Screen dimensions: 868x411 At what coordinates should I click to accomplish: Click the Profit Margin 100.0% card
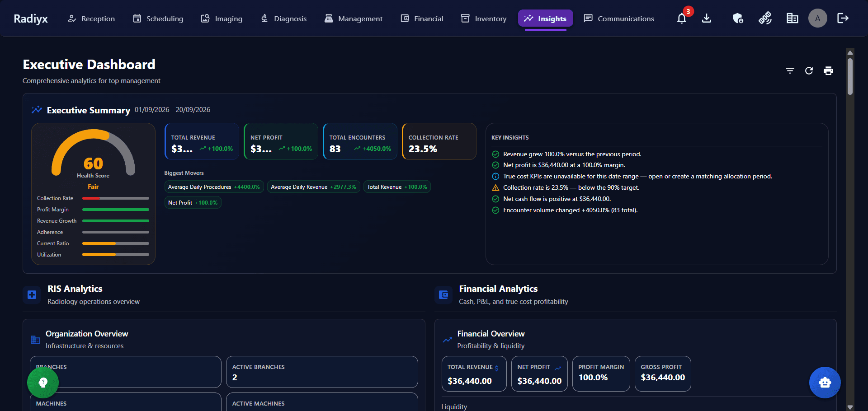[601, 374]
